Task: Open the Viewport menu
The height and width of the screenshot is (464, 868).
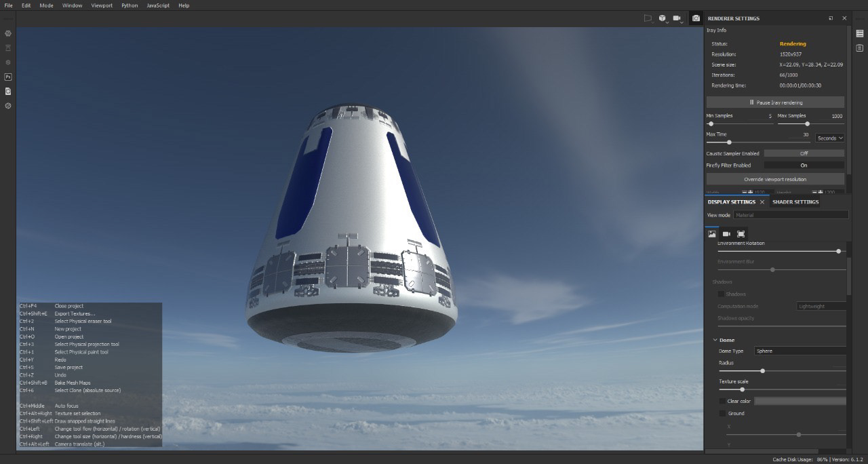Action: 102,5
